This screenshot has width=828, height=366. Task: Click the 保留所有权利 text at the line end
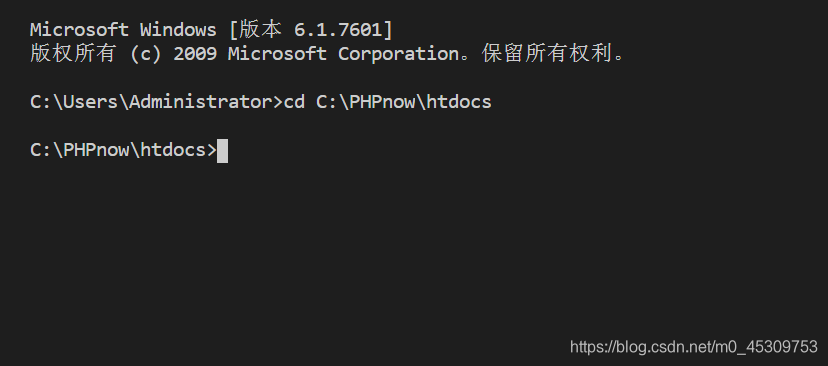[547, 53]
